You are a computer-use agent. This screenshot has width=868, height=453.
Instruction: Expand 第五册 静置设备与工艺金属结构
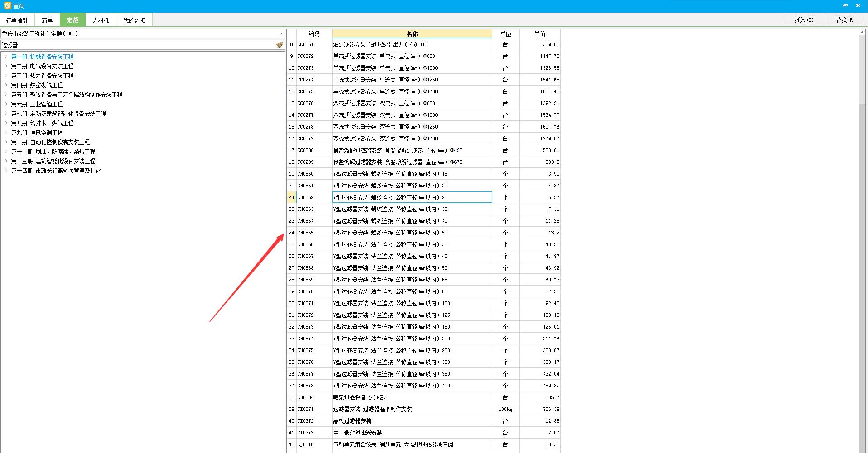[6, 95]
